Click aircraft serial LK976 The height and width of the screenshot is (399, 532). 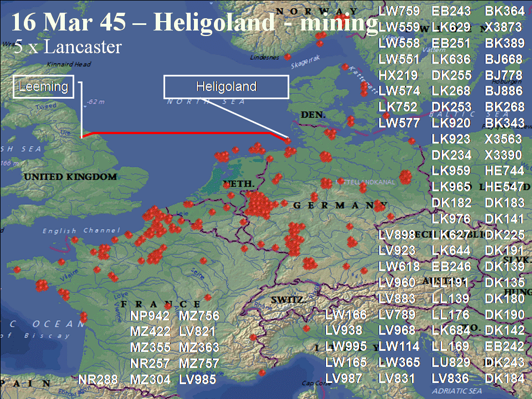(451, 219)
